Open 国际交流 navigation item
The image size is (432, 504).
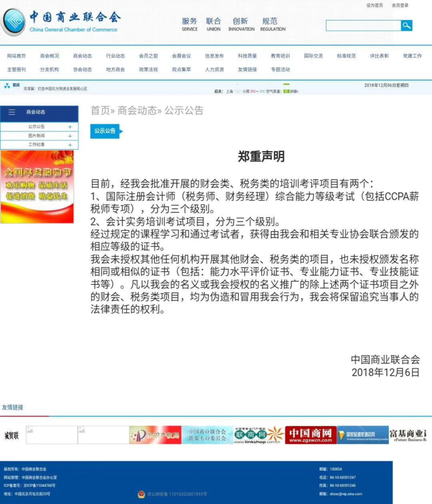click(x=314, y=56)
